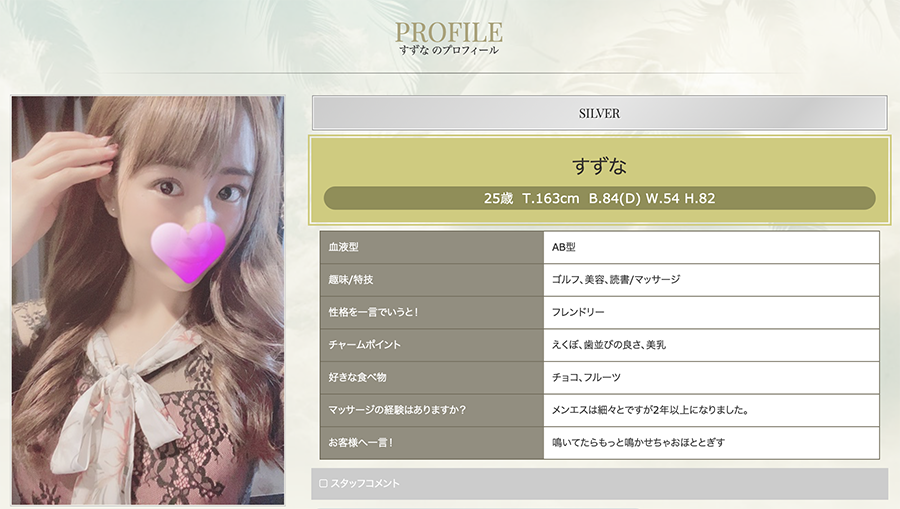Viewport: 900px width, 509px height.
Task: Click the 'えくぼ、歯並びの良さ、美乳' cell
Action: point(711,345)
